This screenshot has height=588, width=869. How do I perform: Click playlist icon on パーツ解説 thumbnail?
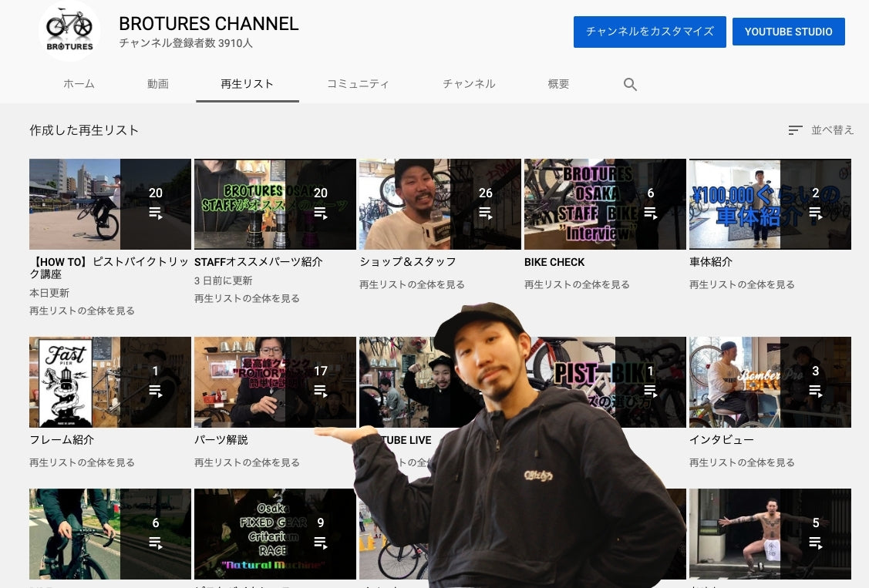pyautogui.click(x=321, y=391)
